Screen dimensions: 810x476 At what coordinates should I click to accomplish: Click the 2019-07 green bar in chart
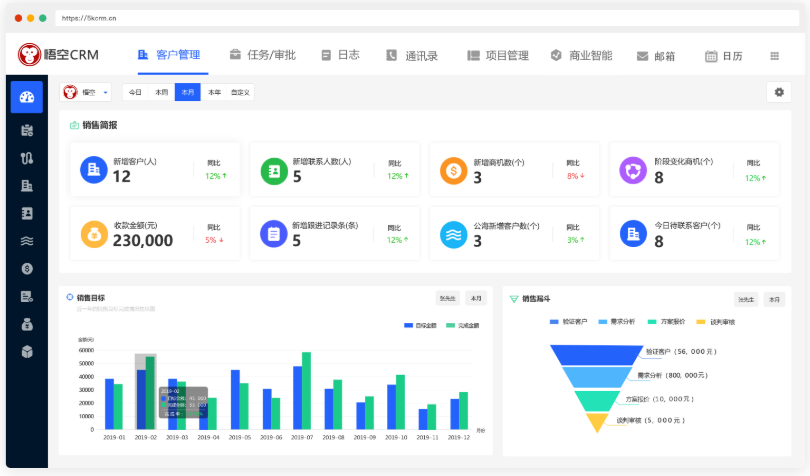click(306, 391)
